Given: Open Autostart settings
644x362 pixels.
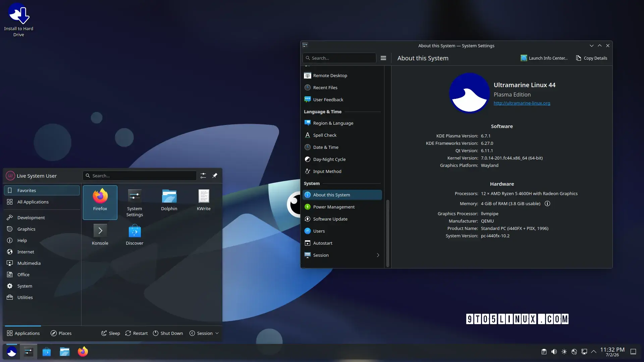Looking at the screenshot, I should [x=342, y=243].
